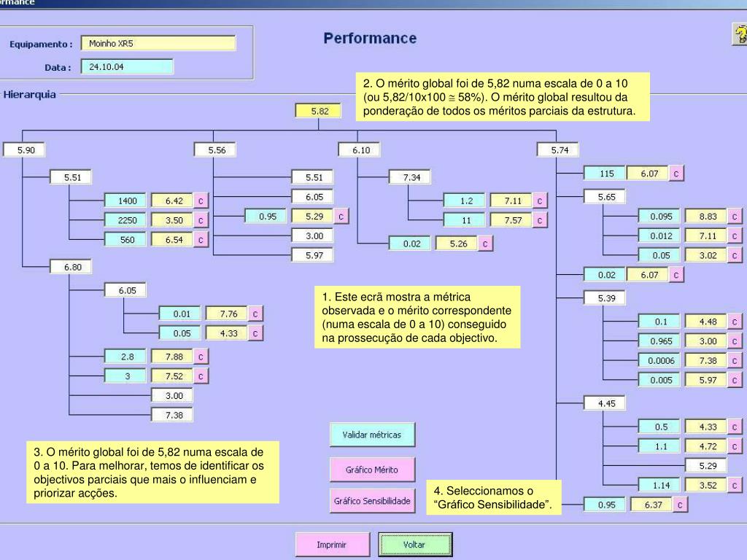Click the c button beside merit 6.42
Viewport: 747px width, 560px height.
point(201,201)
